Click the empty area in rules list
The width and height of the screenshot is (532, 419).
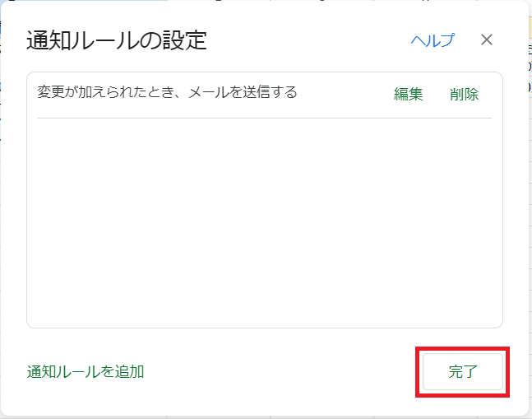pyautogui.click(x=263, y=222)
